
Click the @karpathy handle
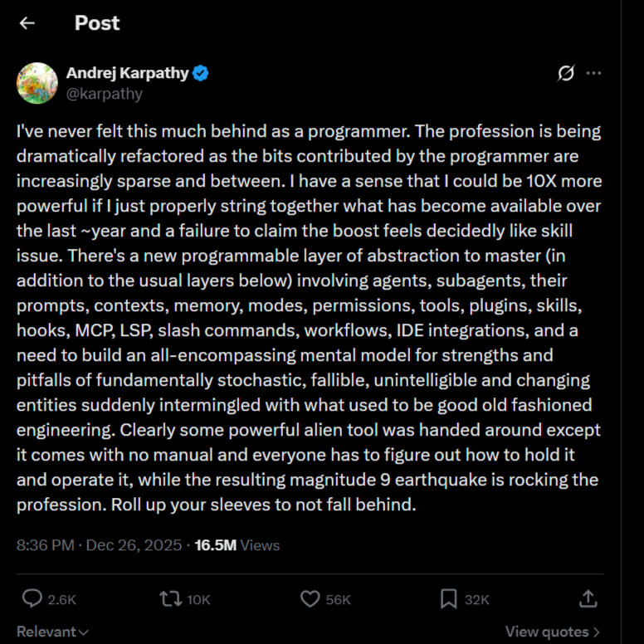pos(105,94)
